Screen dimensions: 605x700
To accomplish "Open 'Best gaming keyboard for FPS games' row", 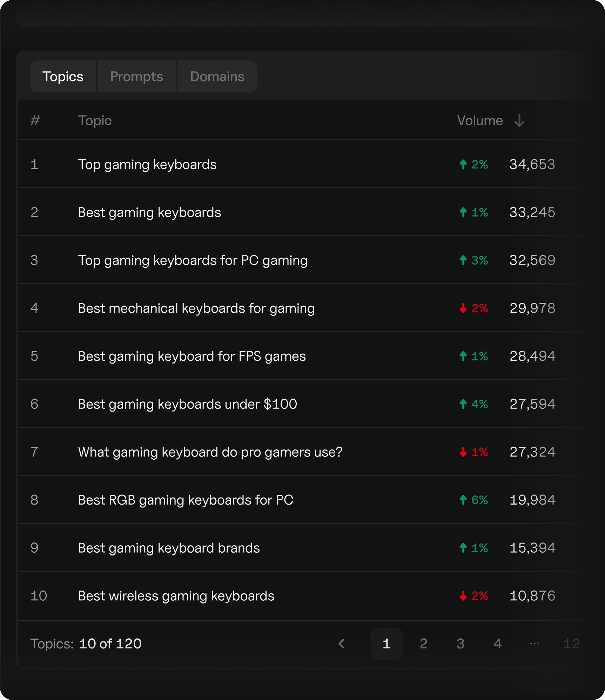I will tap(192, 356).
